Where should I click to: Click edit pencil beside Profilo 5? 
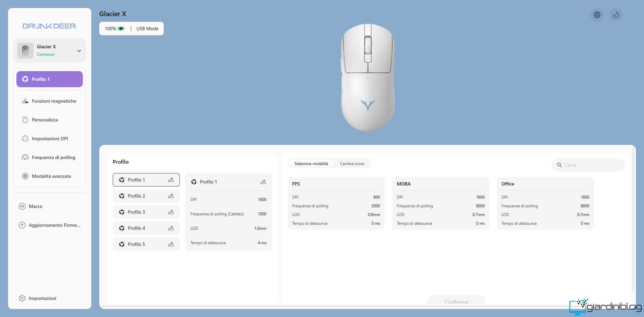[171, 244]
